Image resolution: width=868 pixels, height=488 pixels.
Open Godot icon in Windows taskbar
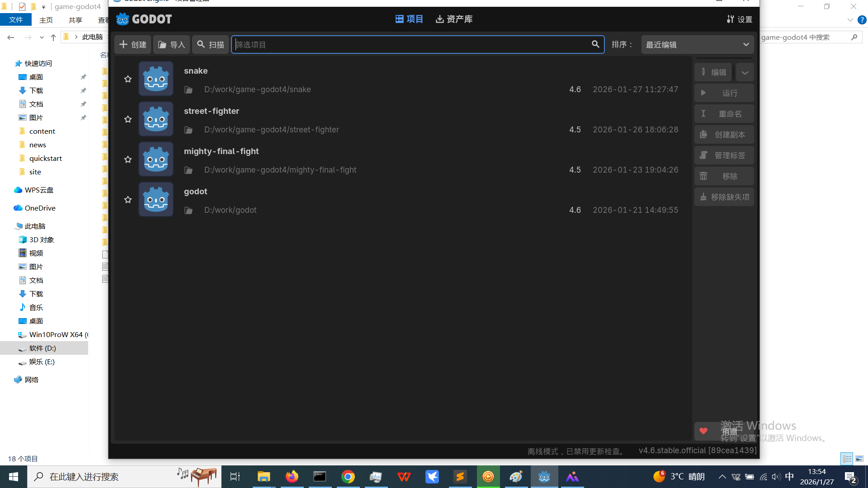pyautogui.click(x=544, y=477)
